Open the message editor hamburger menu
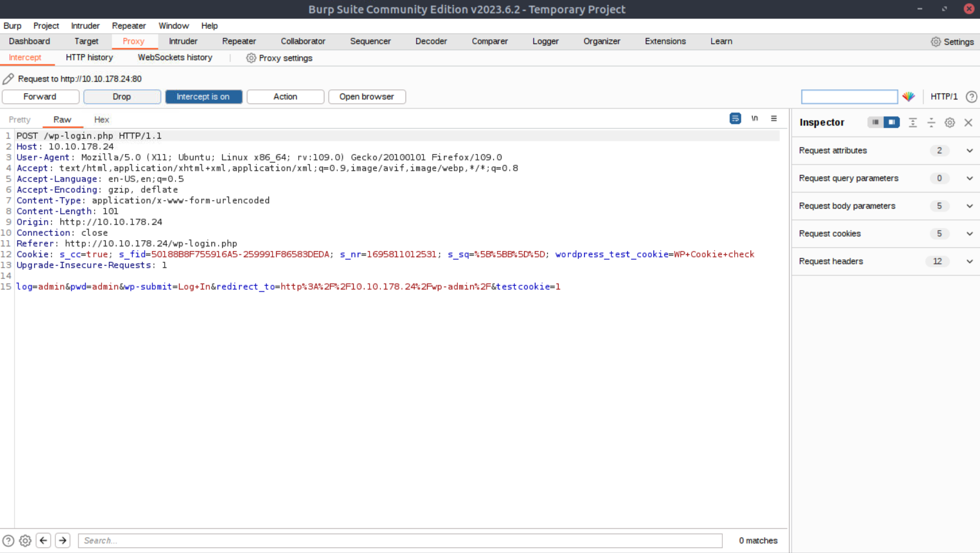The height and width of the screenshot is (553, 980). 774,118
